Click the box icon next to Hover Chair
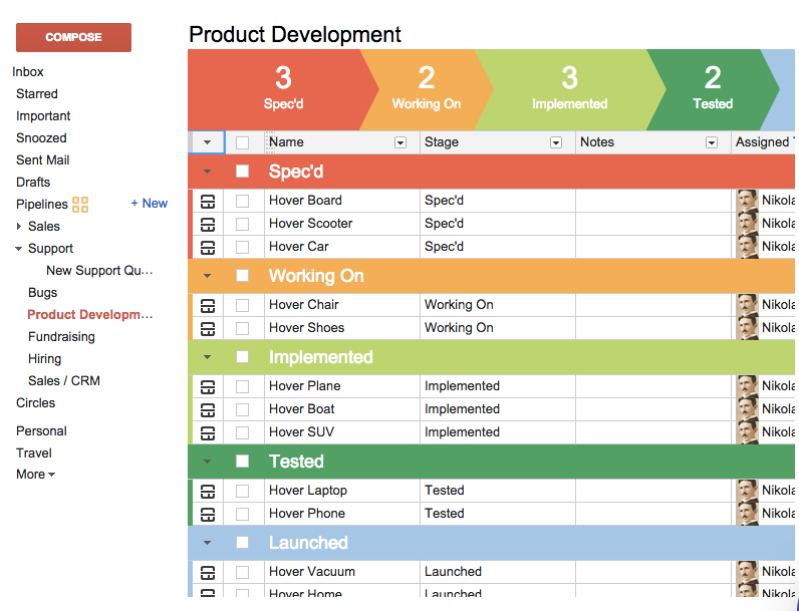 pos(208,305)
